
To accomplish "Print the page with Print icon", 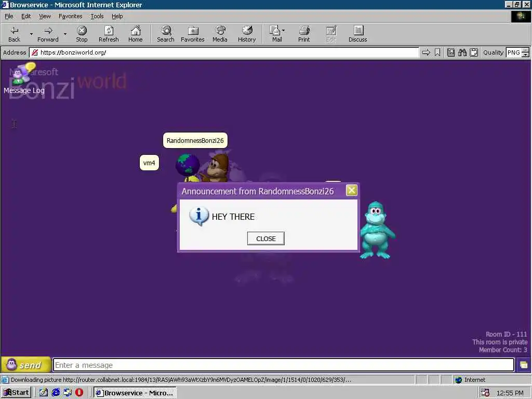I will 304,34.
